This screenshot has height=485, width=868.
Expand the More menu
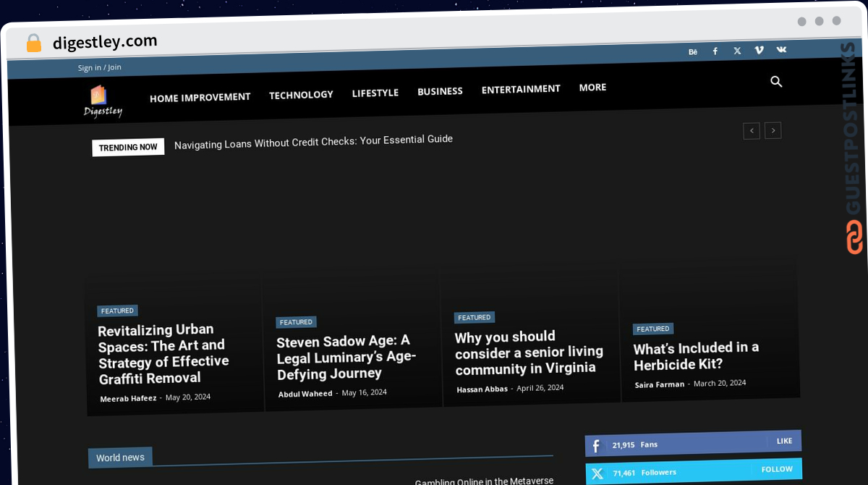click(592, 88)
